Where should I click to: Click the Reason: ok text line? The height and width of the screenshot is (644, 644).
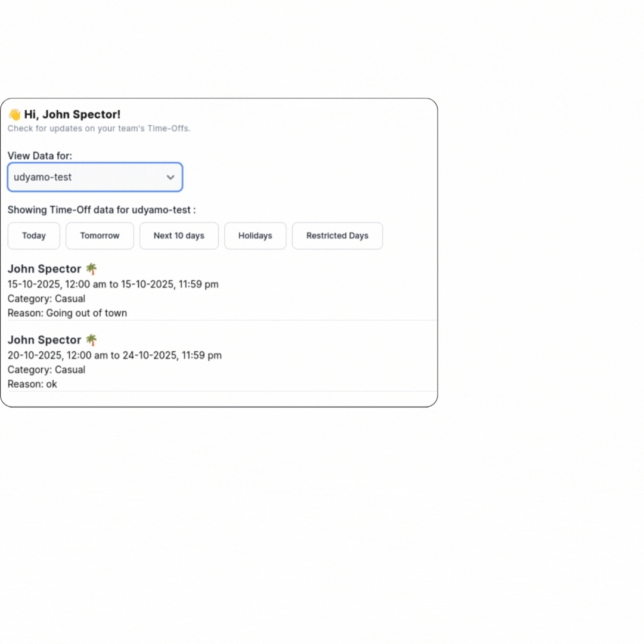coord(32,384)
